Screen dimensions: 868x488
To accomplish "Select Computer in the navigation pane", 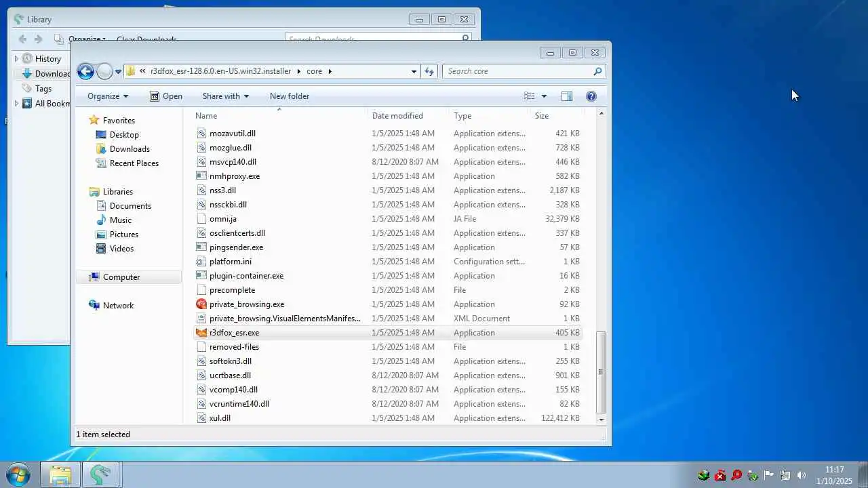I will click(121, 277).
